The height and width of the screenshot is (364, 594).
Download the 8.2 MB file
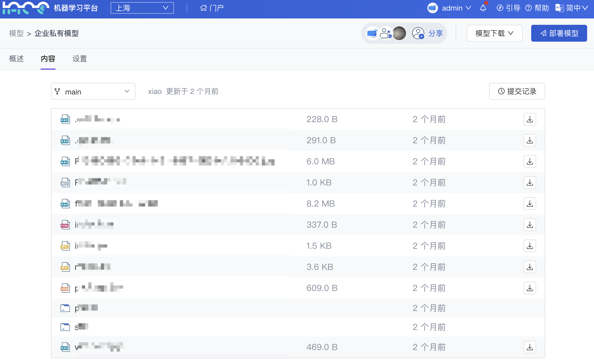[x=530, y=204]
